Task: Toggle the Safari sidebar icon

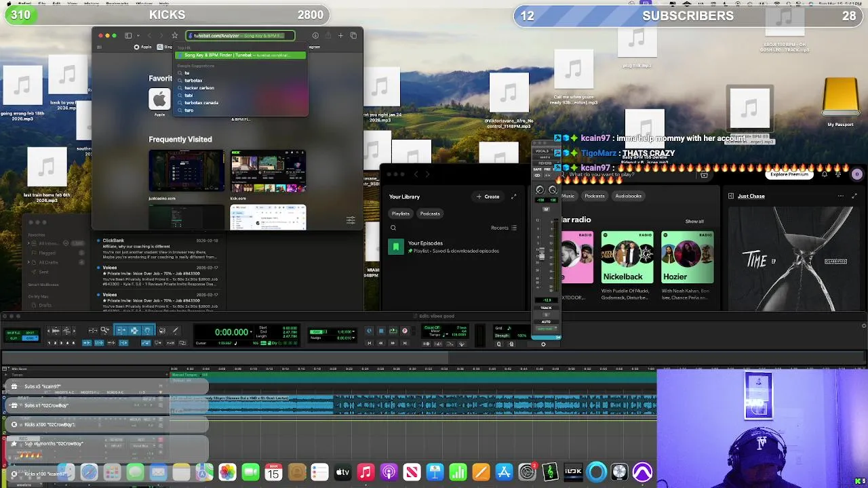Action: [x=128, y=35]
